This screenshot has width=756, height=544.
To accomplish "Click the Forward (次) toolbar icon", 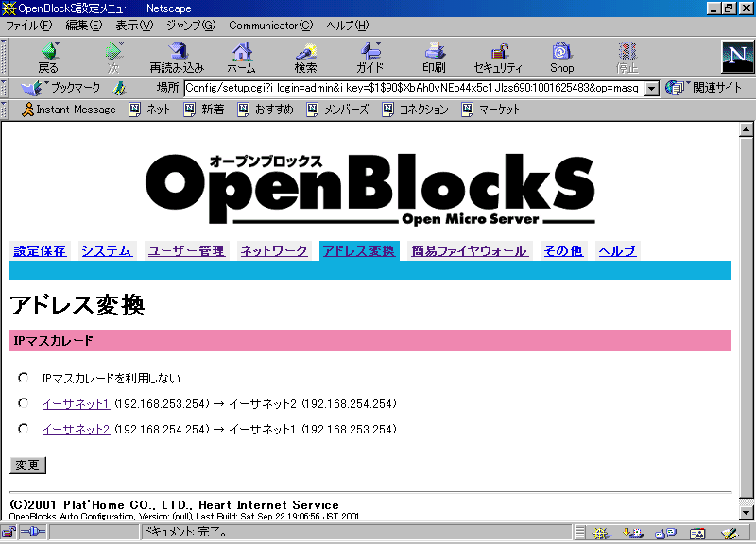I will pos(113,58).
